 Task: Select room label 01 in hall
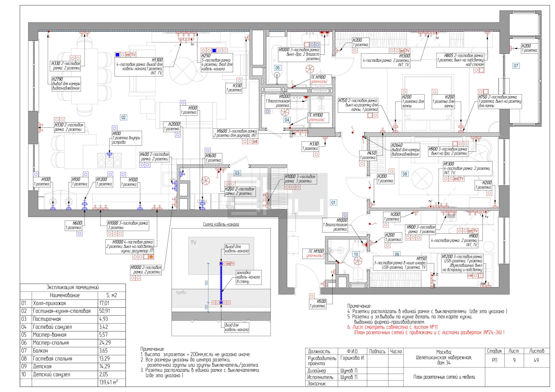click(x=333, y=202)
